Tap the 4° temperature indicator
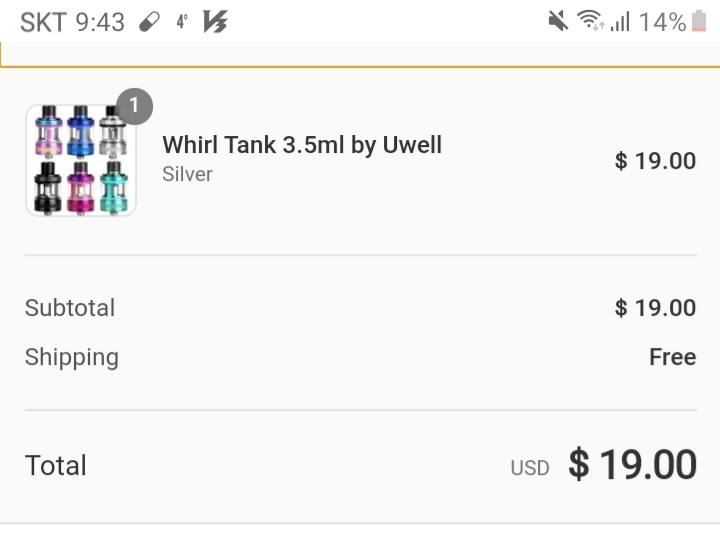This screenshot has width=720, height=552. pyautogui.click(x=182, y=22)
